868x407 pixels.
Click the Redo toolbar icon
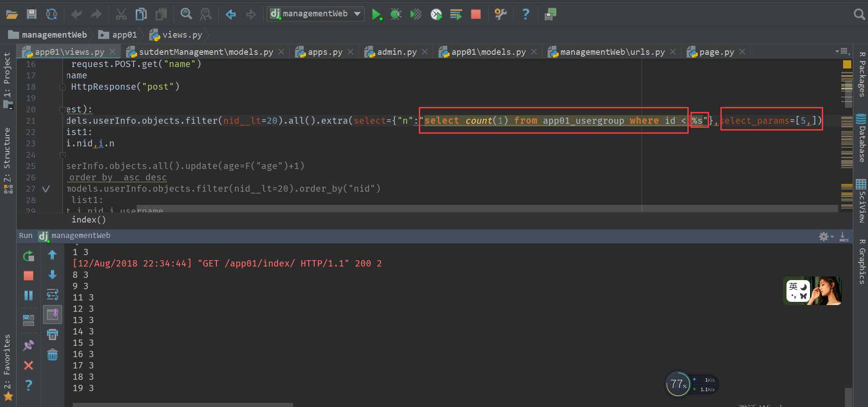[96, 15]
